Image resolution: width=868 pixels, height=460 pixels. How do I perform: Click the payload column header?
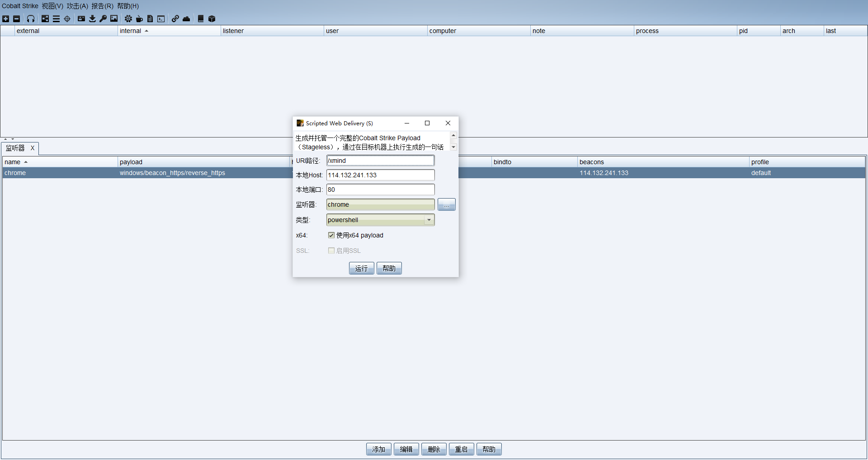click(203, 162)
